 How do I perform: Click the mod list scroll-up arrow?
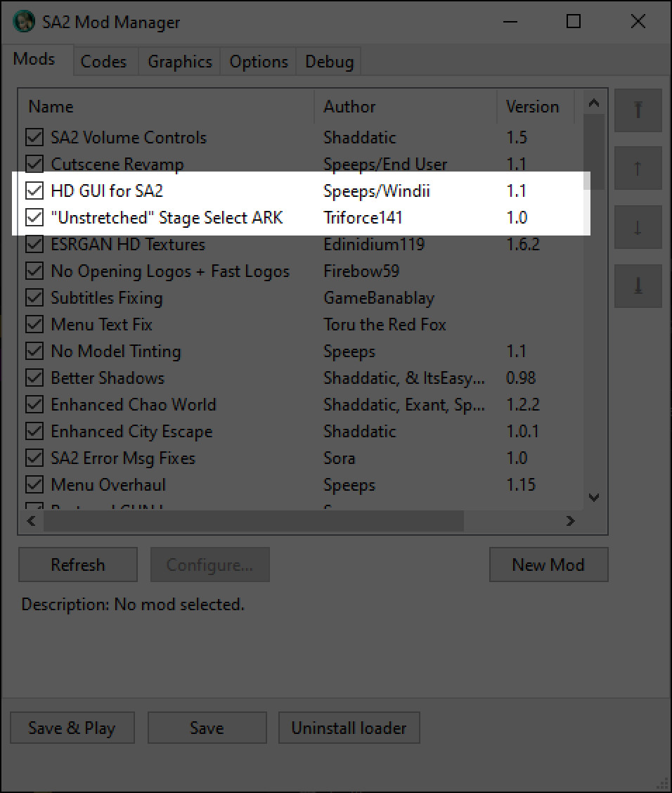594,102
